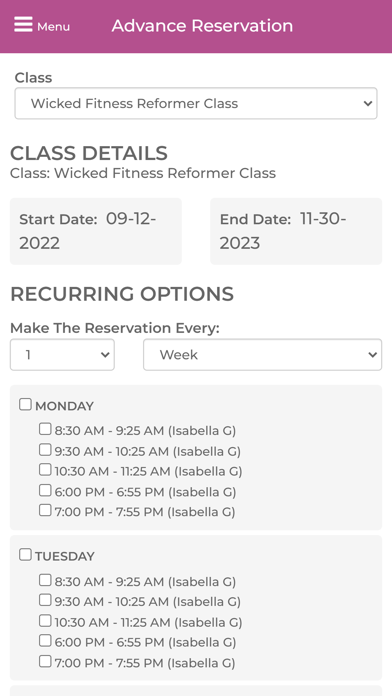392x696 pixels.
Task: Open the Class dropdown selector
Action: 196,103
